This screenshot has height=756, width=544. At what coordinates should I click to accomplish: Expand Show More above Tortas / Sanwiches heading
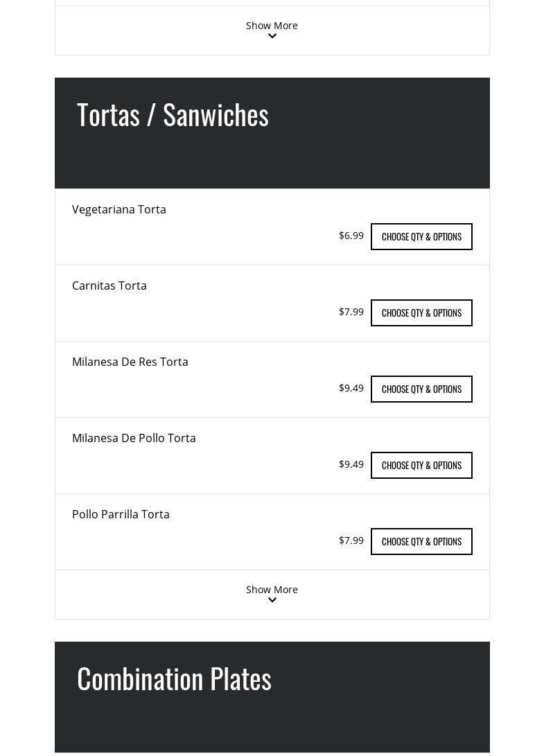(x=272, y=26)
